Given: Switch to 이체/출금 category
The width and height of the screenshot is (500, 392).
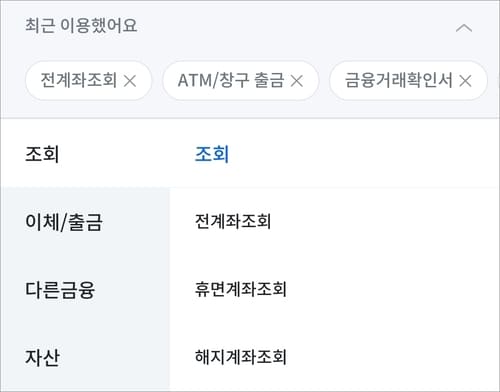Looking at the screenshot, I should coord(63,222).
